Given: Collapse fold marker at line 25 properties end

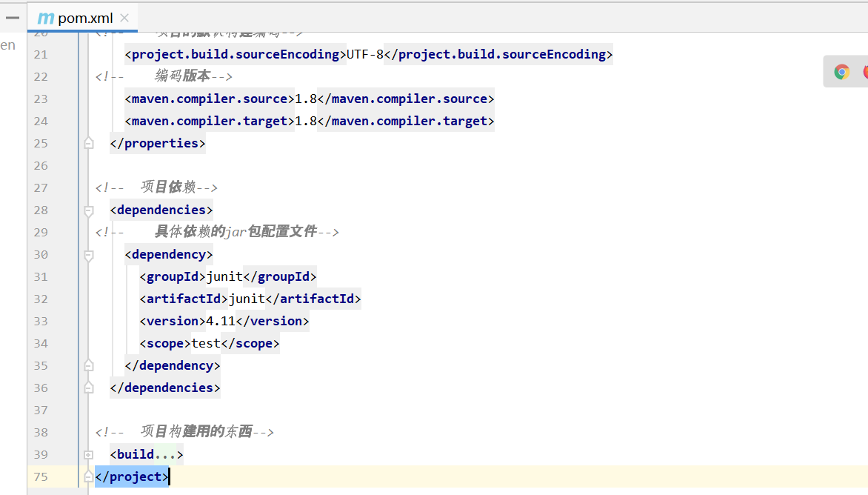Looking at the screenshot, I should pyautogui.click(x=89, y=144).
